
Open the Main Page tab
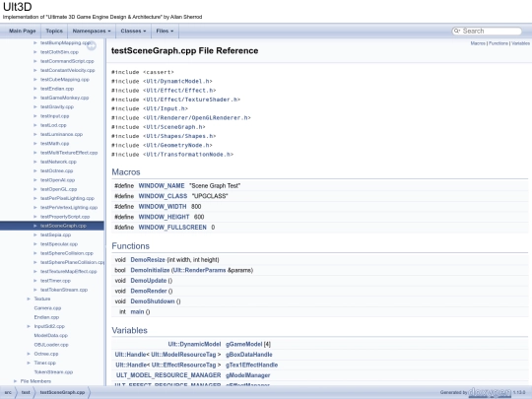tap(23, 31)
